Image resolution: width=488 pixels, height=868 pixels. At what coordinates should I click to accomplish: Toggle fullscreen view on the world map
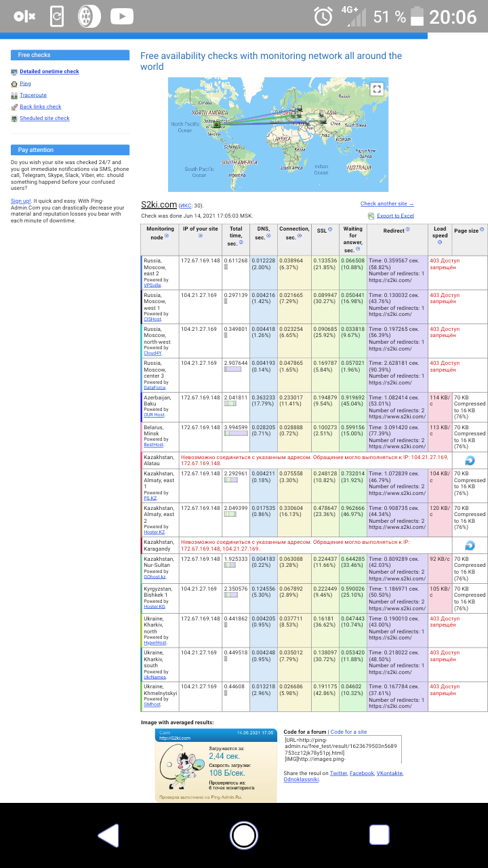pyautogui.click(x=377, y=89)
